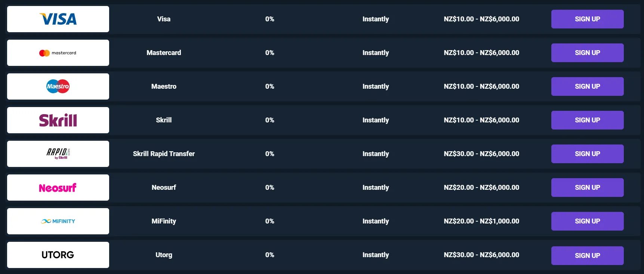
Task: Click the Visa logo icon
Action: tap(58, 19)
